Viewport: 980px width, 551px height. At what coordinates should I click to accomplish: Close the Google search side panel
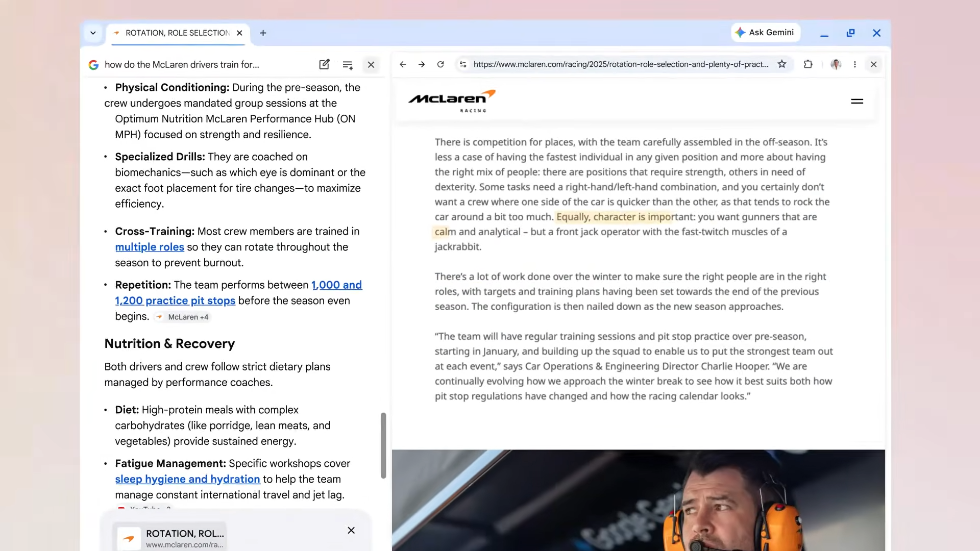(371, 65)
